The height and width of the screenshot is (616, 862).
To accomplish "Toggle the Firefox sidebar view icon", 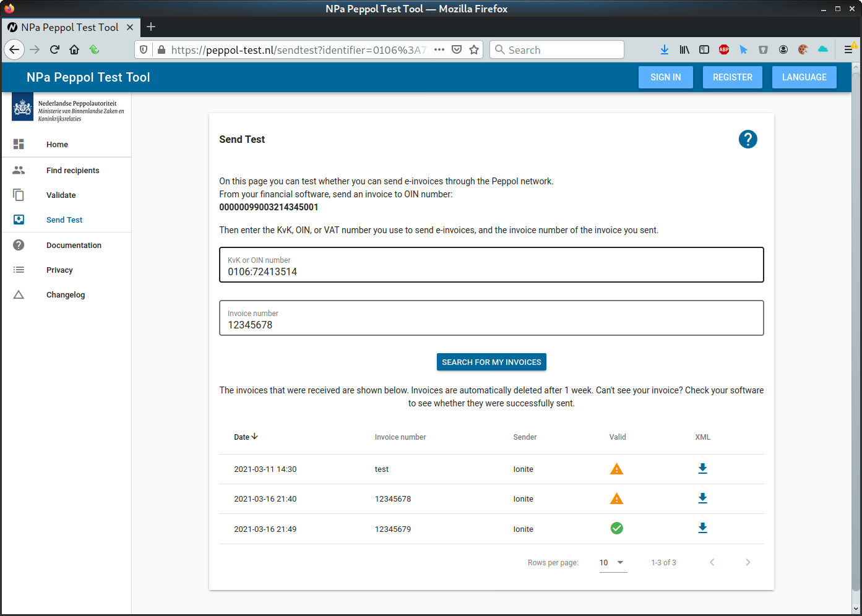I will 704,49.
